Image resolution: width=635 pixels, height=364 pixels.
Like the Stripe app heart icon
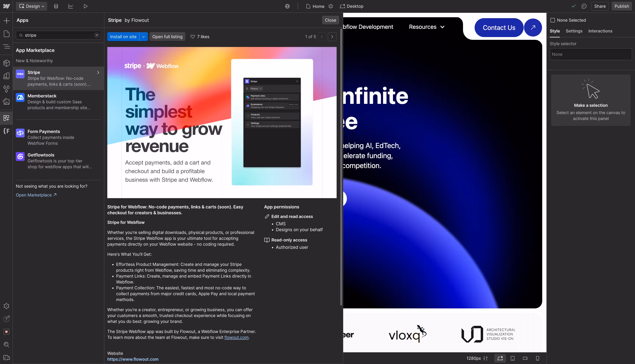[193, 37]
